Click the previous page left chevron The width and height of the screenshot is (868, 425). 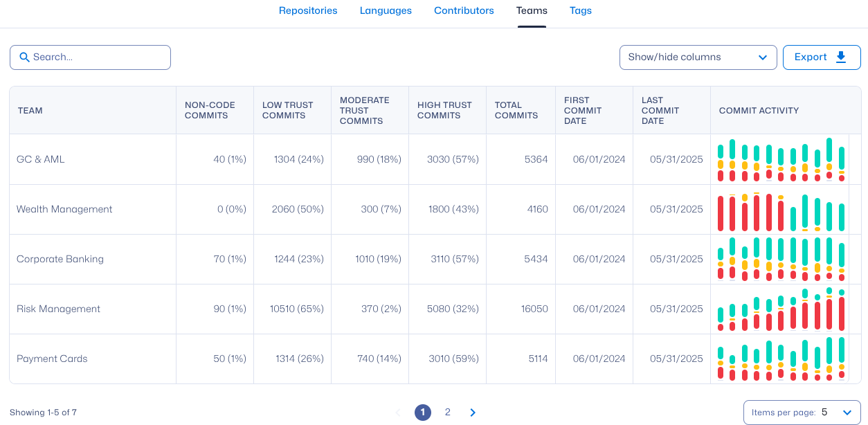(398, 413)
